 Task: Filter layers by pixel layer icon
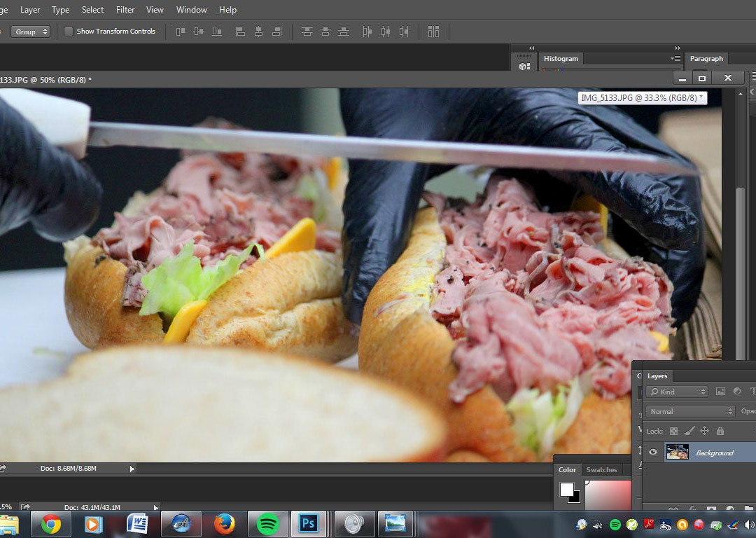tap(720, 392)
